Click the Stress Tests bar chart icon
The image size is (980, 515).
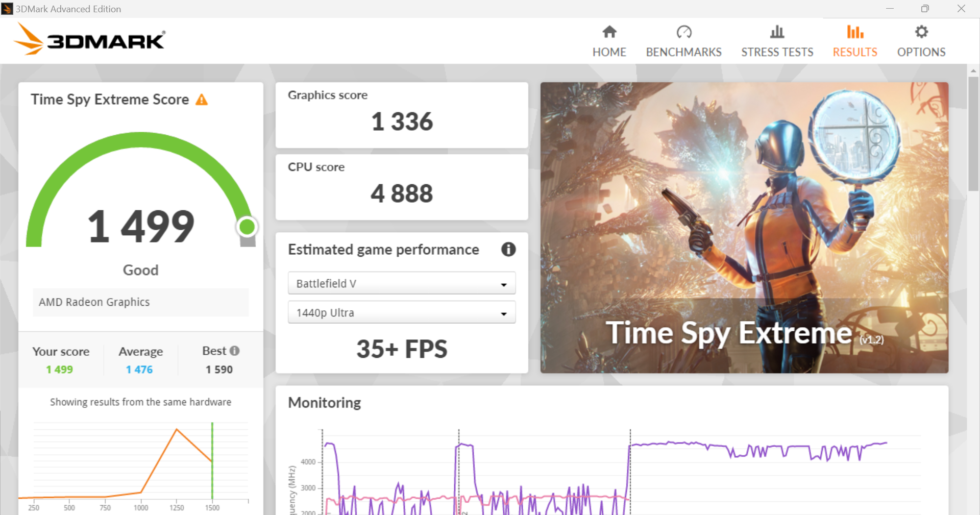click(777, 32)
